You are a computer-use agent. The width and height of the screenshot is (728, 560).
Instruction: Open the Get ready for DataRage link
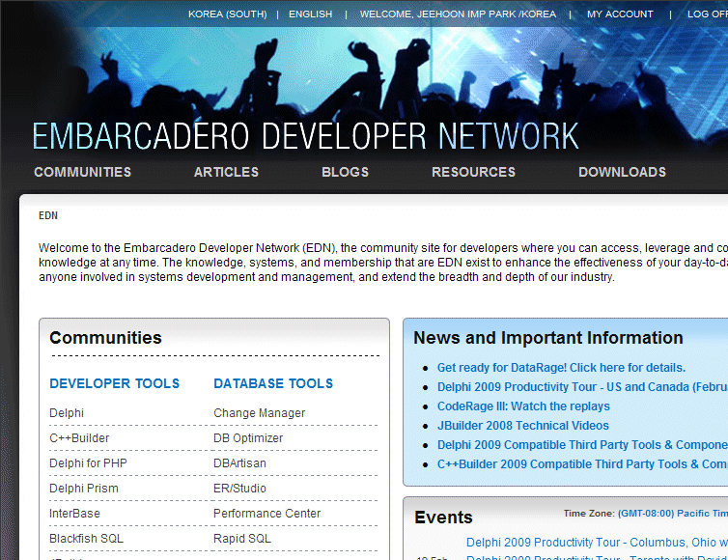tap(561, 368)
